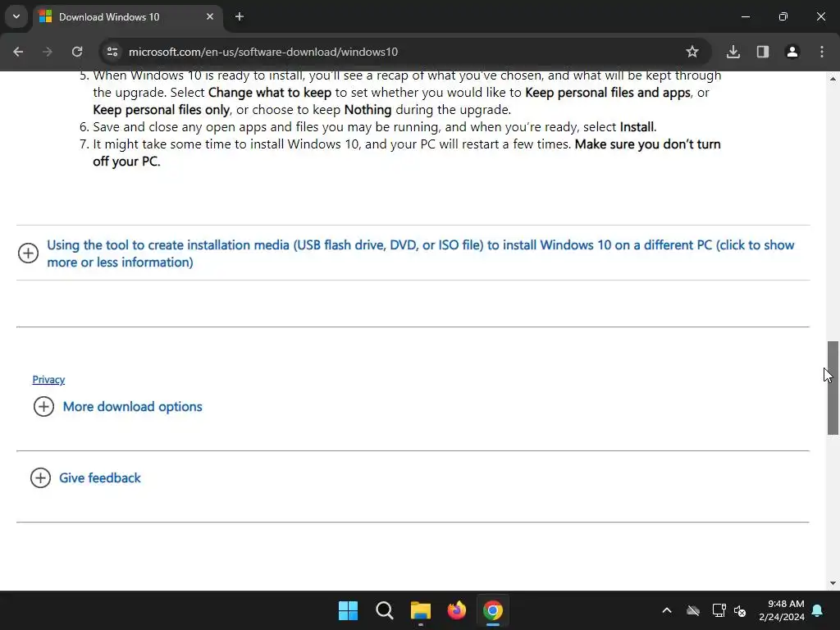
Task: Open Chrome downloads icon
Action: pos(733,52)
